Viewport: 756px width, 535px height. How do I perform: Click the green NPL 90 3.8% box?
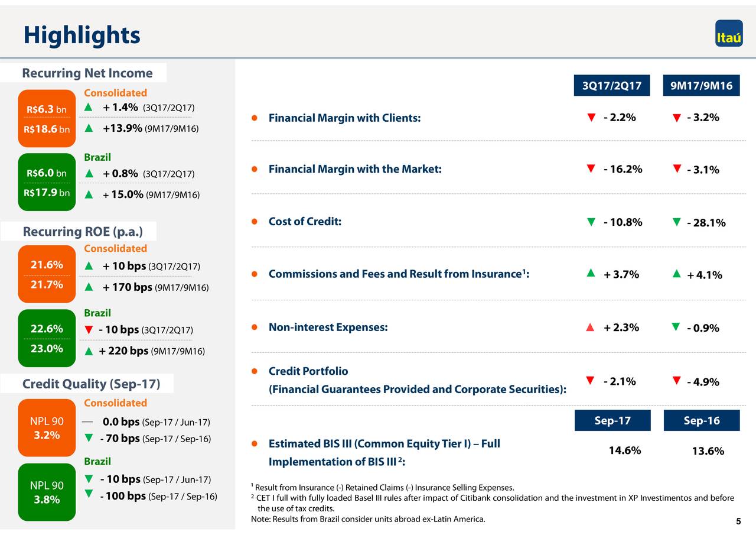click(47, 492)
